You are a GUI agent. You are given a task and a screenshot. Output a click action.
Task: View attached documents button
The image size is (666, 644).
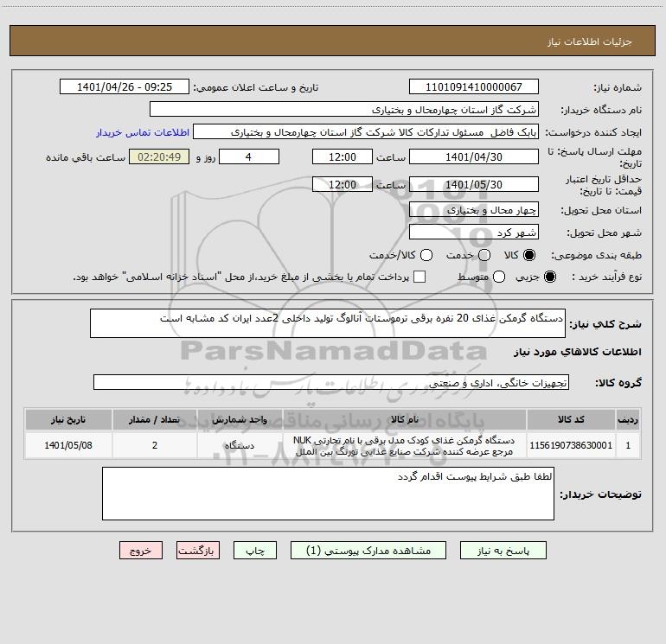tap(368, 551)
